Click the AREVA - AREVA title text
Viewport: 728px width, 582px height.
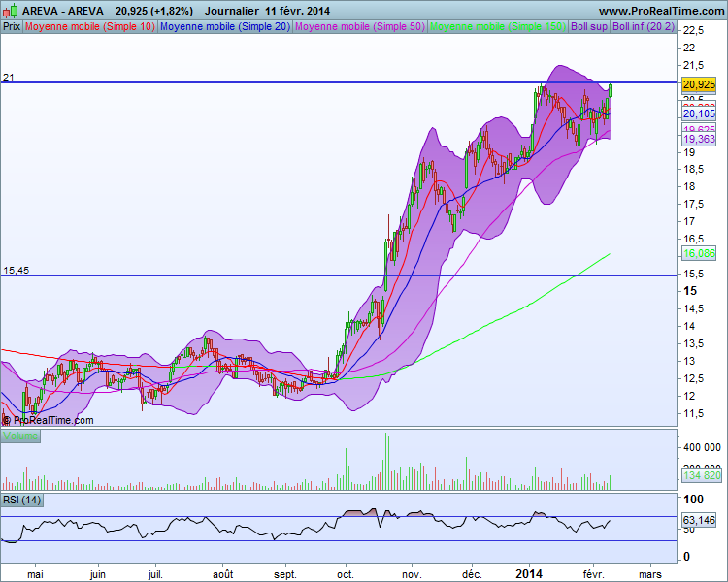coord(63,11)
